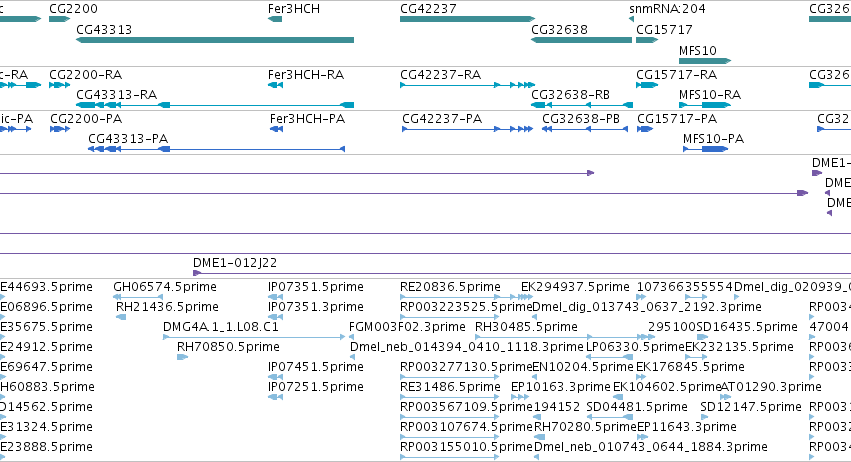The width and height of the screenshot is (851, 462).
Task: Open the CG42237-RA transcript label
Action: (441, 74)
